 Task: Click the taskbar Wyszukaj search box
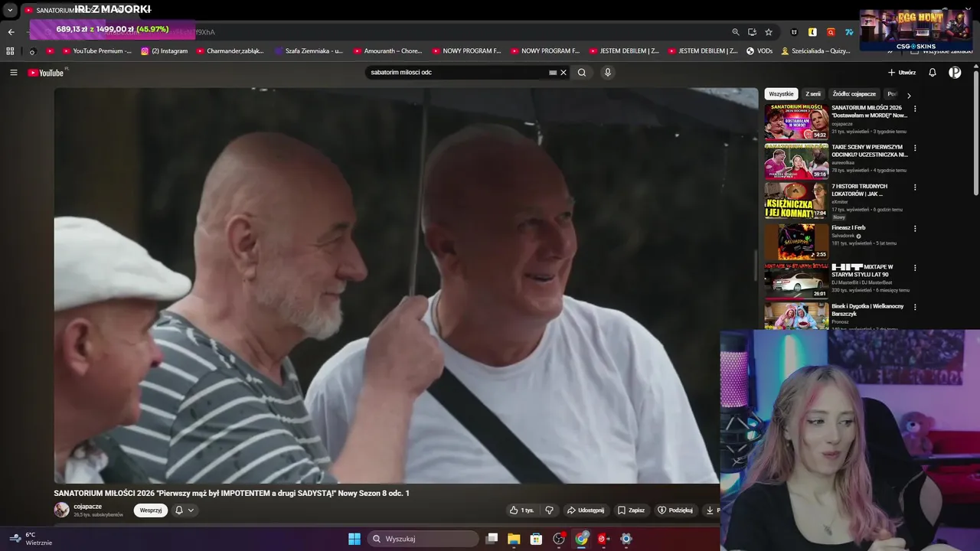pyautogui.click(x=423, y=539)
